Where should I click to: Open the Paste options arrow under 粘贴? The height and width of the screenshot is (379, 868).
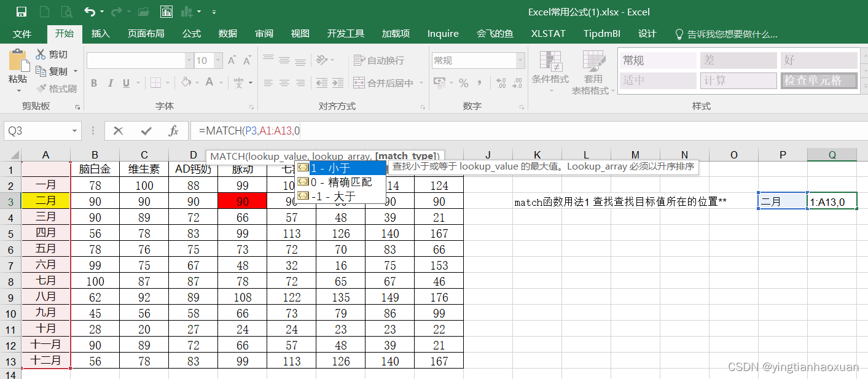18,92
